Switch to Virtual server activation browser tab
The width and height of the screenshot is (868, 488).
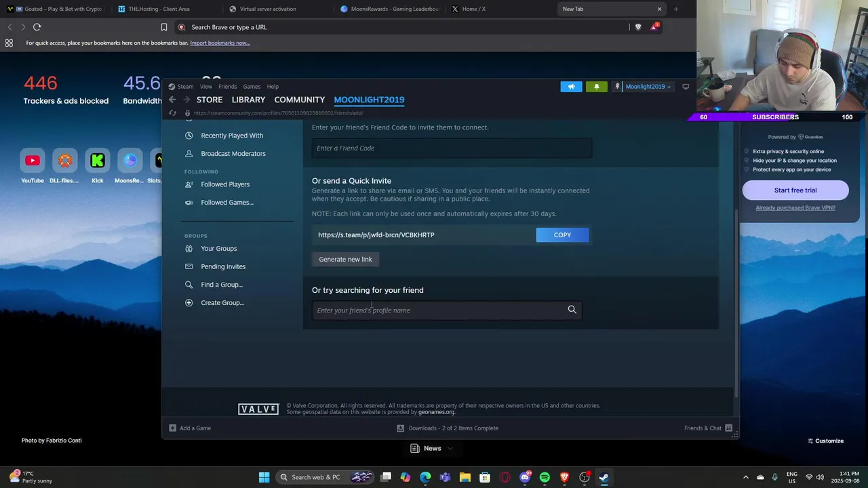274,9
